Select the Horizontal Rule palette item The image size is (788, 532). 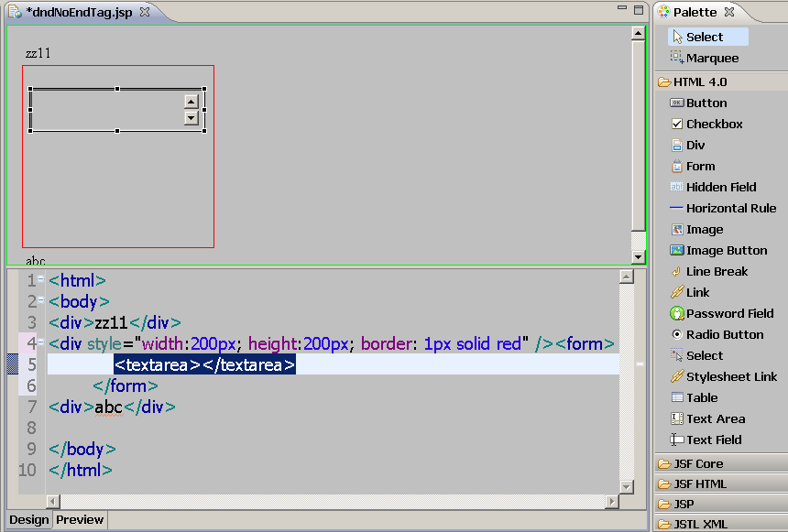tap(723, 209)
